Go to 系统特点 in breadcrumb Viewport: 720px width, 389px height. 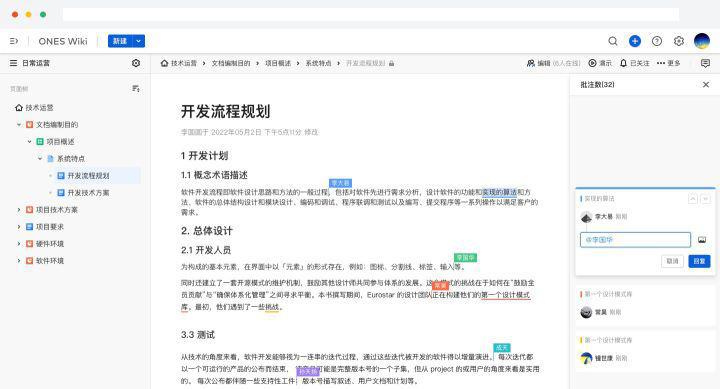point(318,63)
